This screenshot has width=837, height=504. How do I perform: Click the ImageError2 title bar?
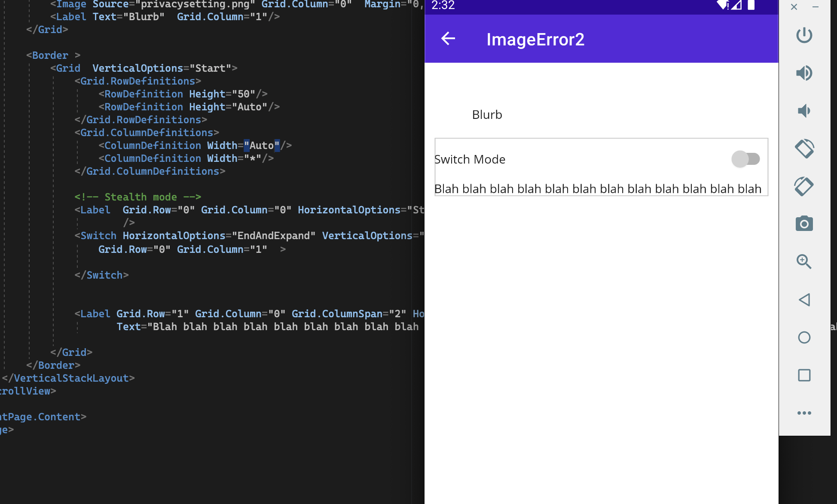coord(535,39)
